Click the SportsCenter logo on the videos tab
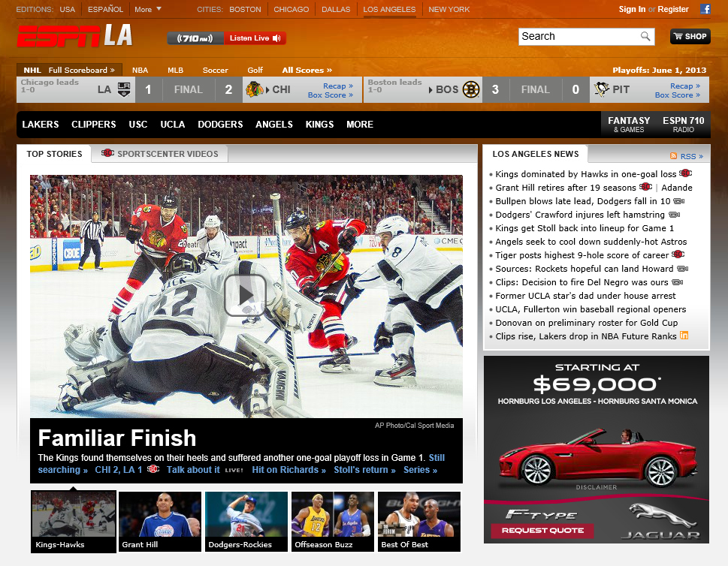 (107, 152)
